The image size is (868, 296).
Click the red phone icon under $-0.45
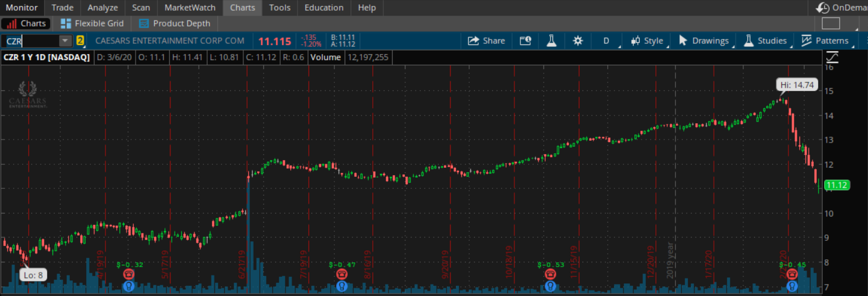click(x=792, y=274)
